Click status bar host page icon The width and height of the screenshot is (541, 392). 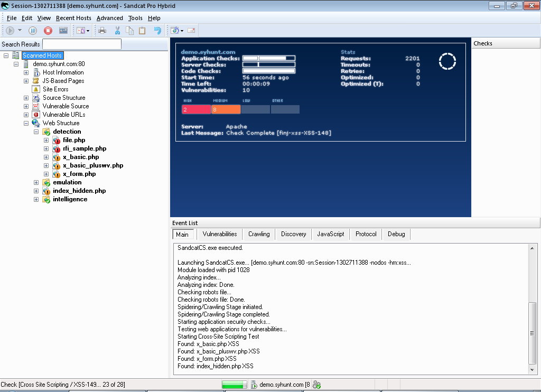(254, 385)
